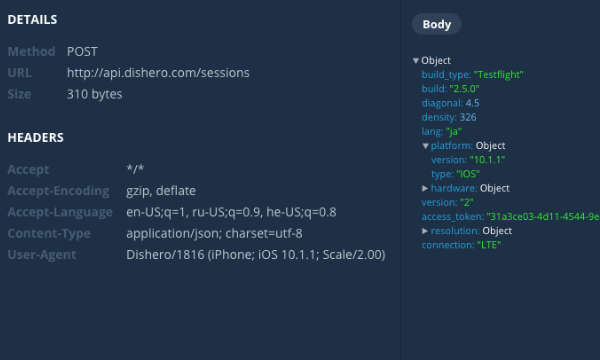600x360 pixels.
Task: Collapse the root Object node
Action: 416,60
